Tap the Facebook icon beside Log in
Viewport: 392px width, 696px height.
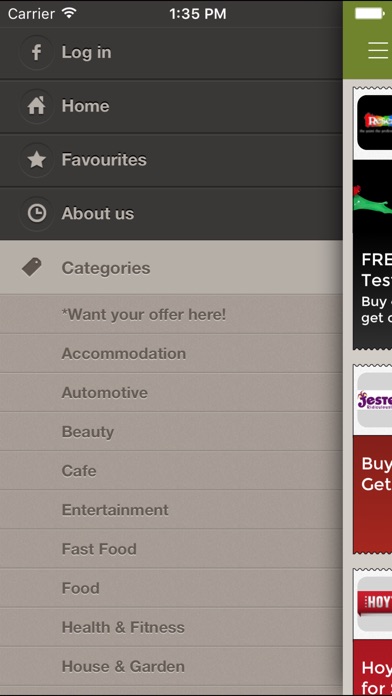click(36, 52)
